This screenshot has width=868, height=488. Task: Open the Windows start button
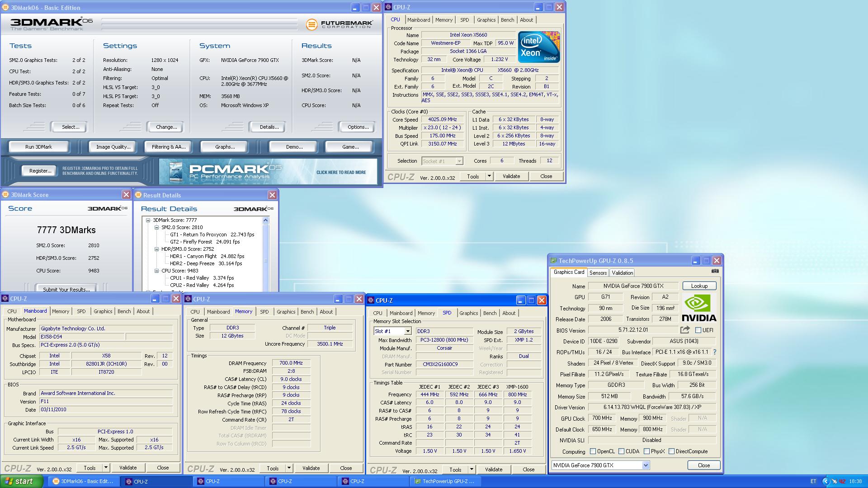pyautogui.click(x=22, y=481)
